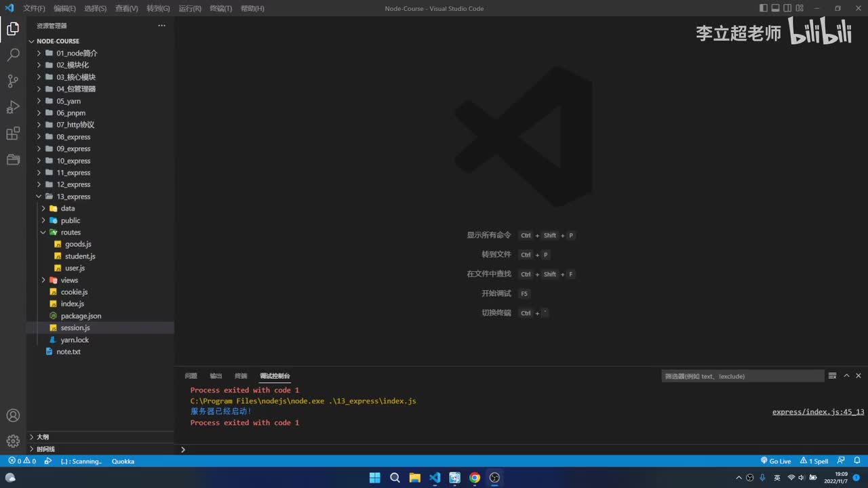Toggle primary side bar layout icon
Image resolution: width=868 pixels, height=488 pixels.
coord(764,8)
